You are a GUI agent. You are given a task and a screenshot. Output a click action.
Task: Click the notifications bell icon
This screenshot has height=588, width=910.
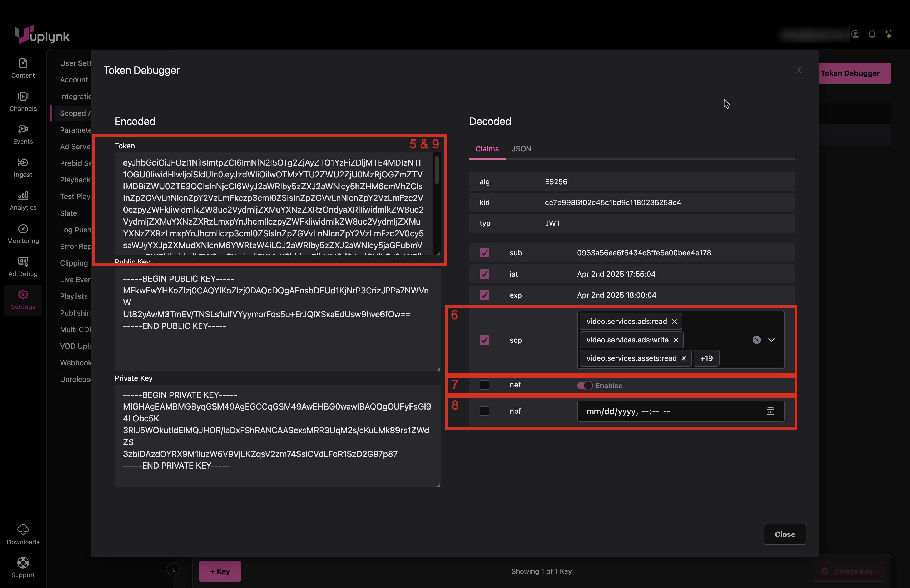872,35
